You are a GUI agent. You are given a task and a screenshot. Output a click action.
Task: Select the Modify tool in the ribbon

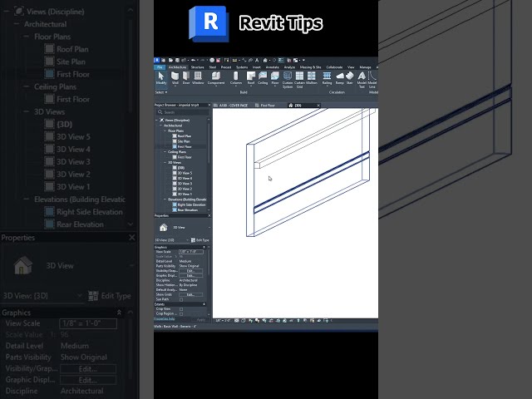pyautogui.click(x=160, y=78)
